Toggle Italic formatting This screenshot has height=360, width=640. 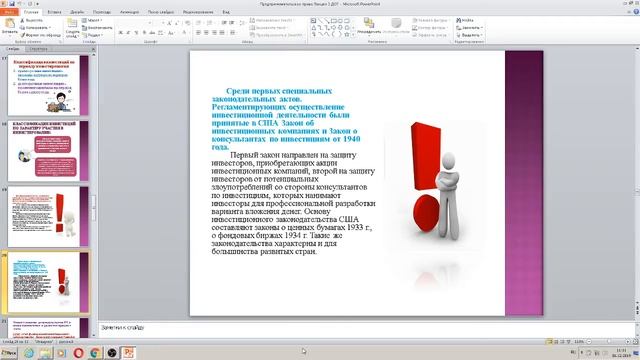(x=128, y=33)
